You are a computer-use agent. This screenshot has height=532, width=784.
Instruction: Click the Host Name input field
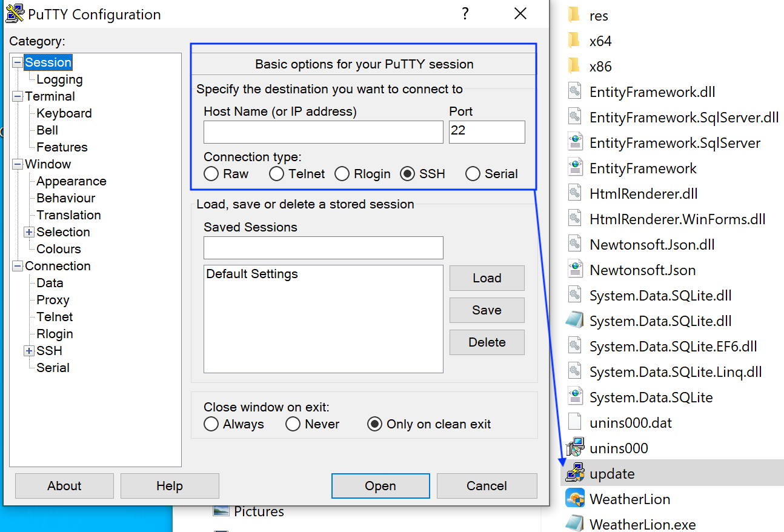click(323, 132)
